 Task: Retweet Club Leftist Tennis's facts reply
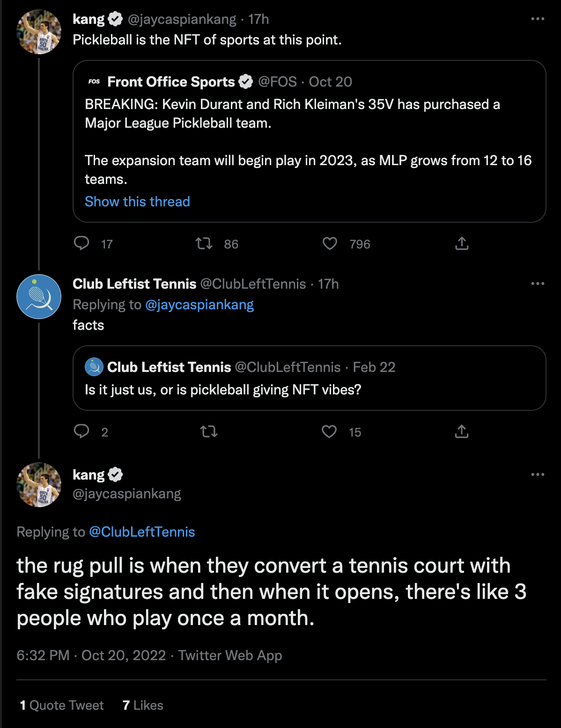tap(209, 431)
